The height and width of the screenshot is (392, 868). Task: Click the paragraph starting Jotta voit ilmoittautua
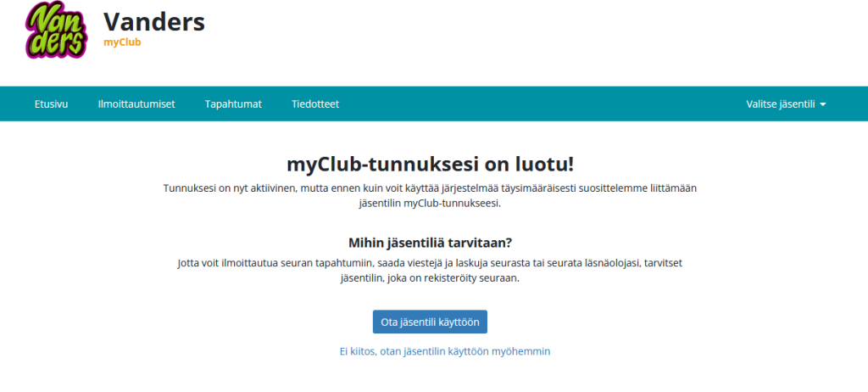tap(434, 263)
